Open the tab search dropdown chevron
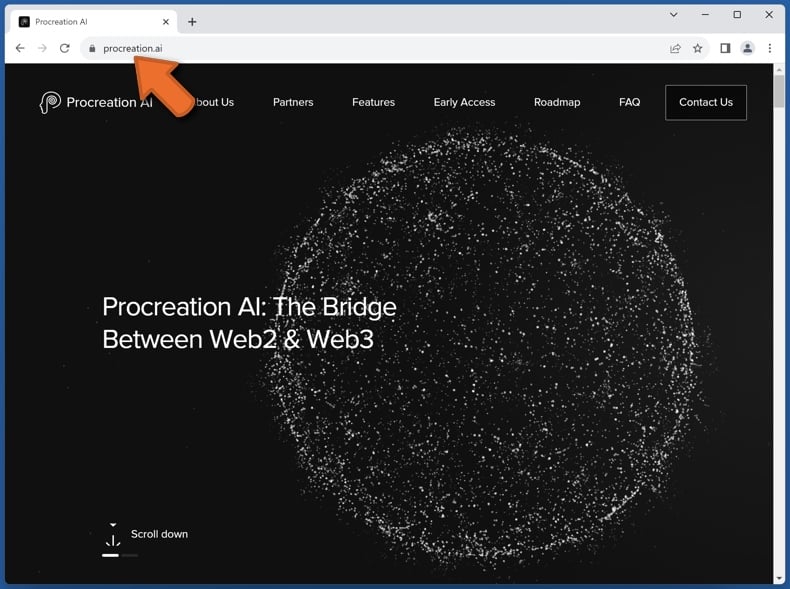The width and height of the screenshot is (790, 589). pyautogui.click(x=674, y=15)
